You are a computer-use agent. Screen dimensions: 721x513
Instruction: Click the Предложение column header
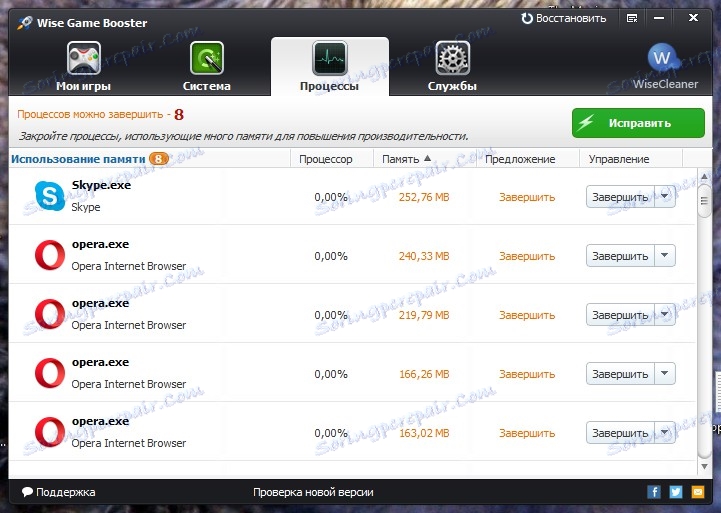[520, 159]
